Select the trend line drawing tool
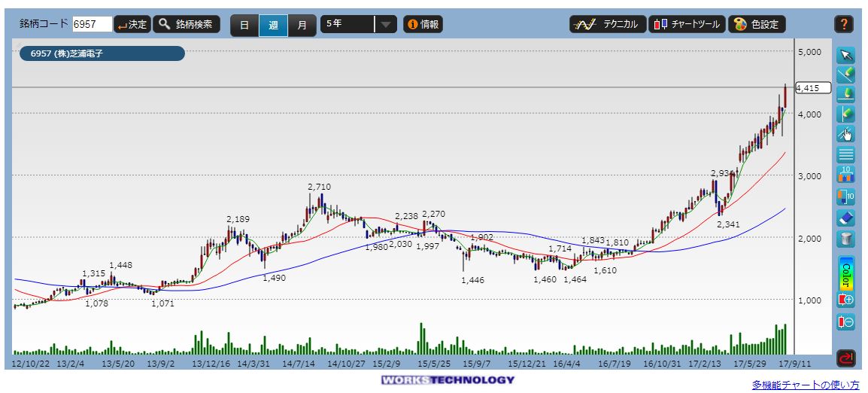Image resolution: width=868 pixels, height=393 pixels. point(845,75)
